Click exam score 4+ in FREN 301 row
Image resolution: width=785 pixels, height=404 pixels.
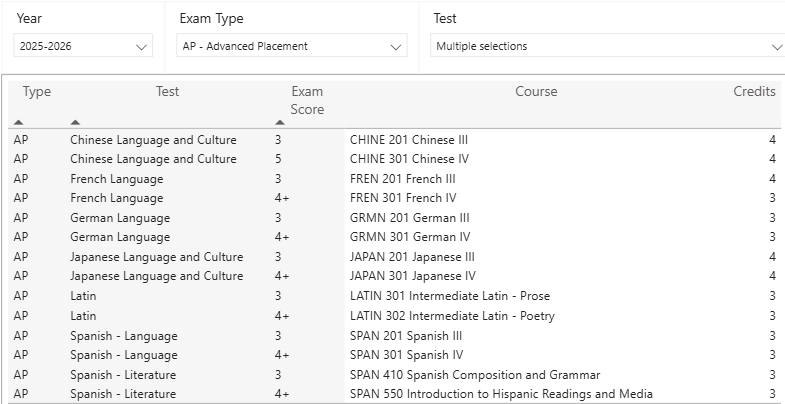(x=282, y=198)
